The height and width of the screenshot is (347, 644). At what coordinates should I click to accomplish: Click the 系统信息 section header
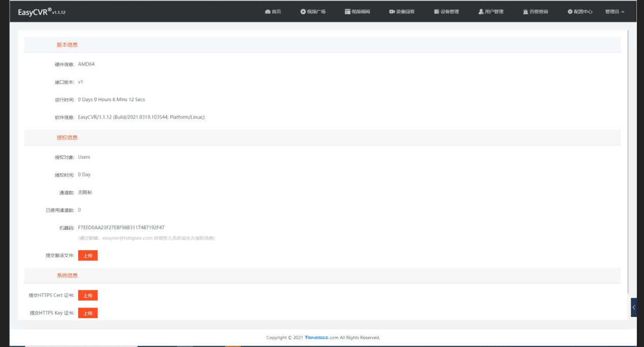[x=67, y=275]
